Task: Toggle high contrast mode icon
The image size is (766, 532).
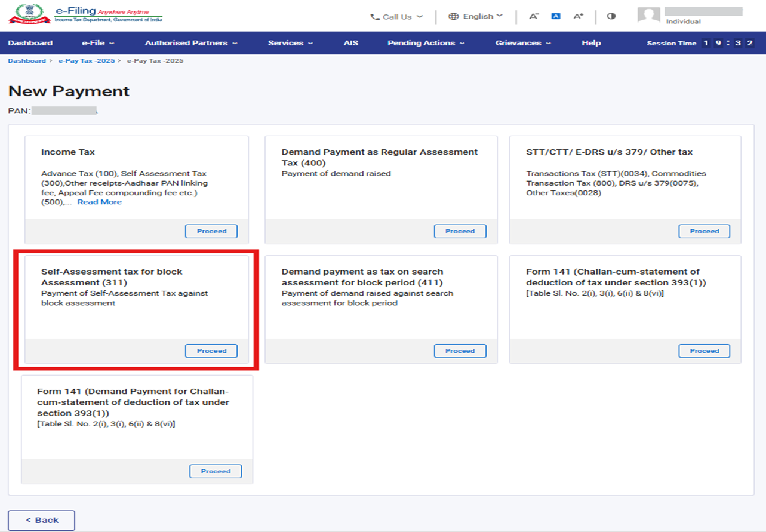Action: tap(611, 16)
